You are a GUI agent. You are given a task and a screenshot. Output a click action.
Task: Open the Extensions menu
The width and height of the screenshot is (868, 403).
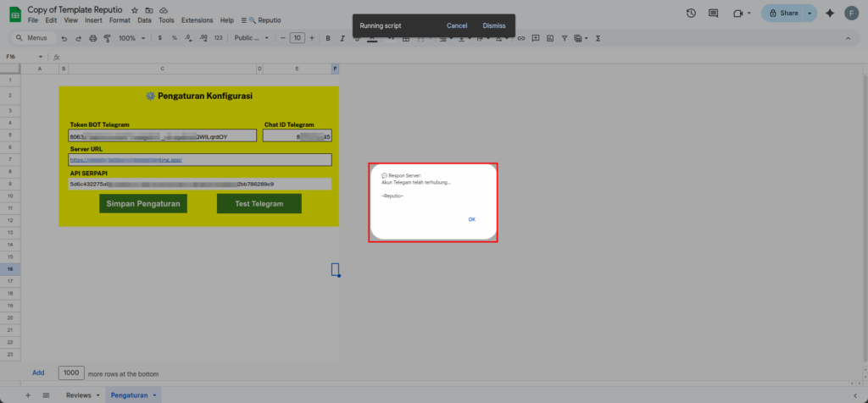tap(198, 19)
